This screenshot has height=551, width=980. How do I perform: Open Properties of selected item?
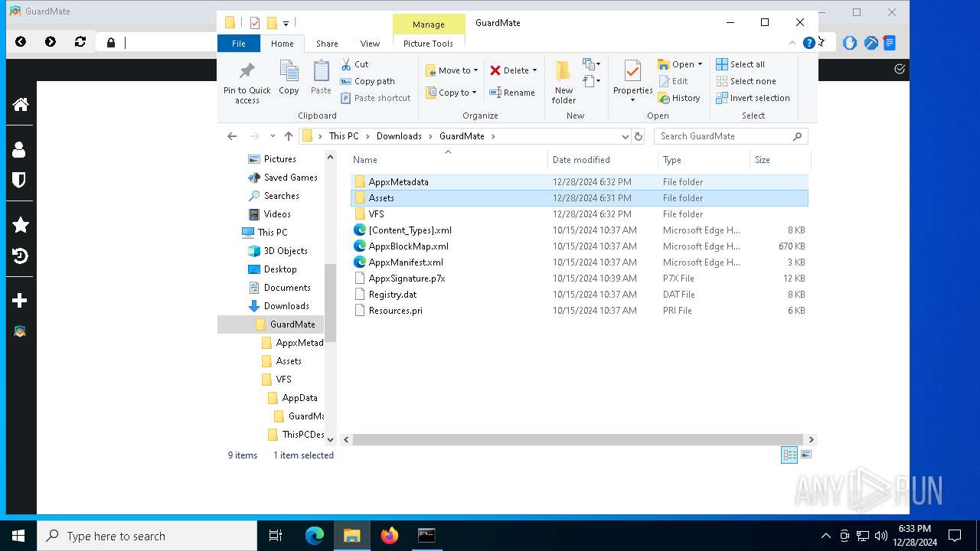pyautogui.click(x=632, y=80)
